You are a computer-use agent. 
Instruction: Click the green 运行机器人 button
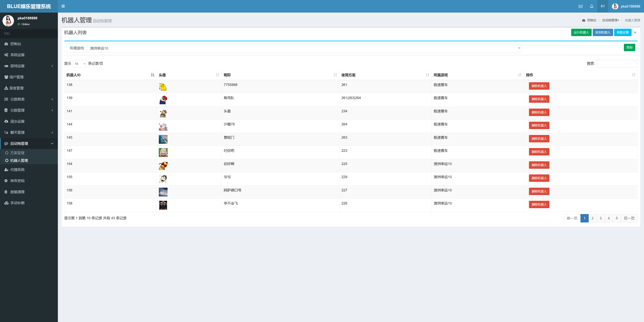(x=581, y=33)
